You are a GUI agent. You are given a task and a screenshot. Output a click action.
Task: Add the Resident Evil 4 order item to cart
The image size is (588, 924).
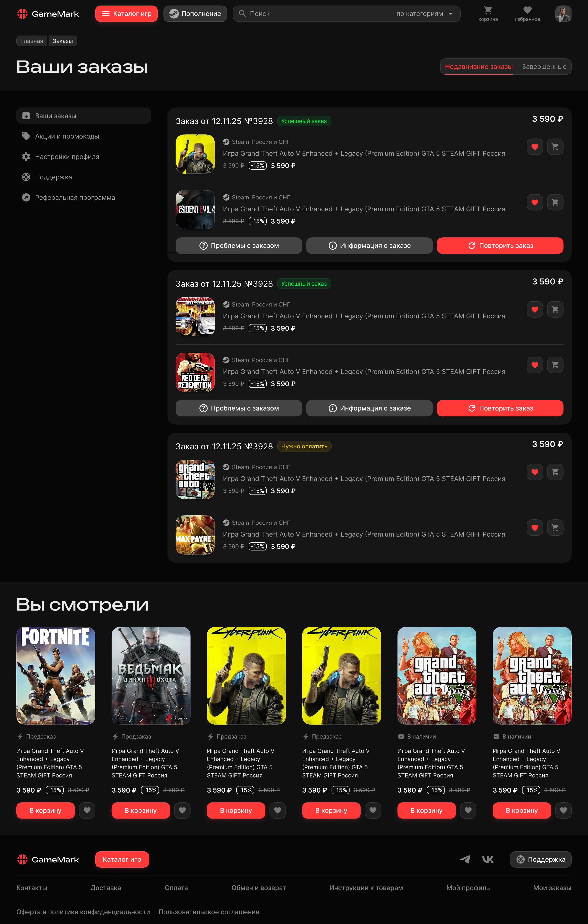click(555, 202)
